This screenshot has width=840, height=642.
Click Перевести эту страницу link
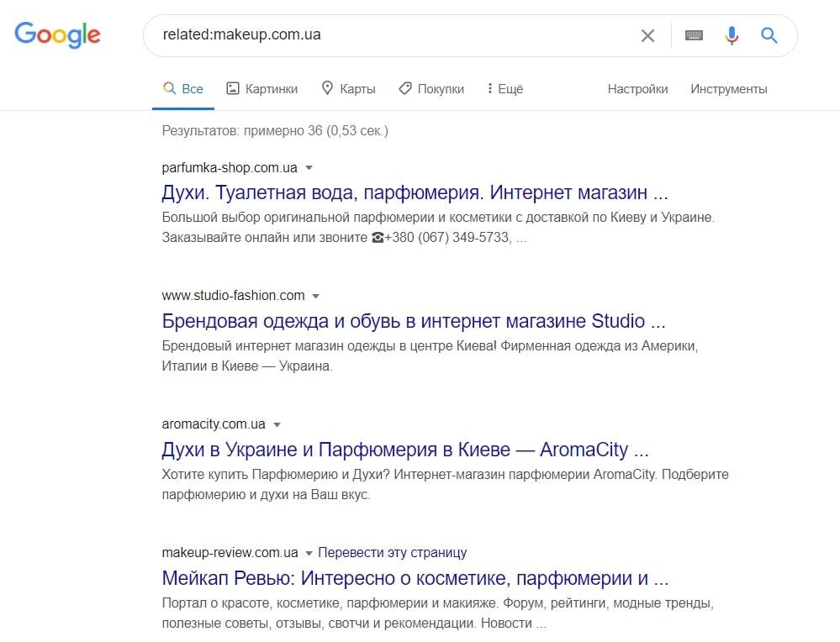click(x=393, y=552)
